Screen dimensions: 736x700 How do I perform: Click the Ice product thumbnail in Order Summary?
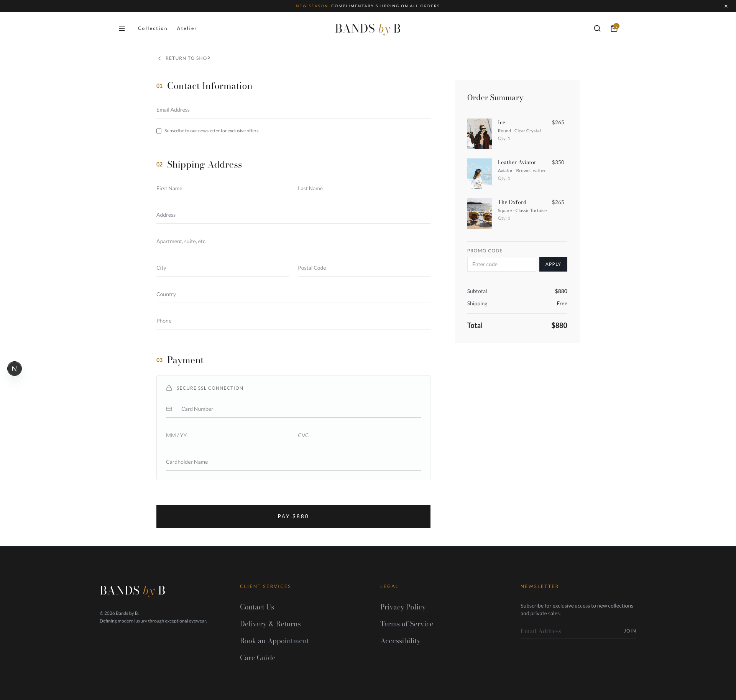coord(479,133)
